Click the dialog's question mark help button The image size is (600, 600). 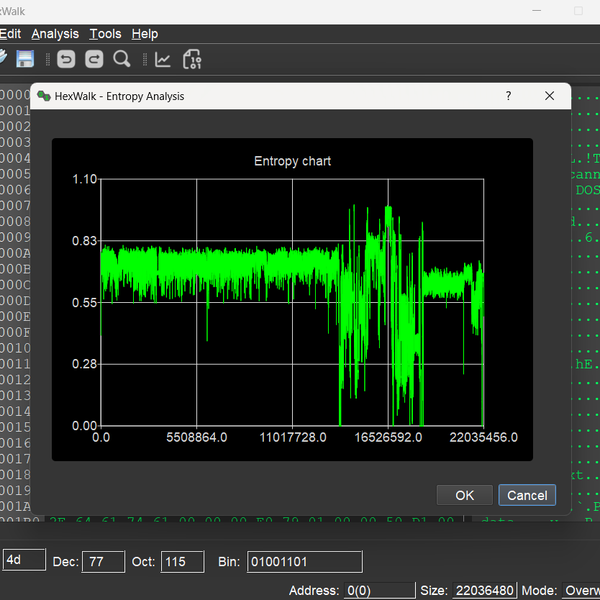coord(508,96)
